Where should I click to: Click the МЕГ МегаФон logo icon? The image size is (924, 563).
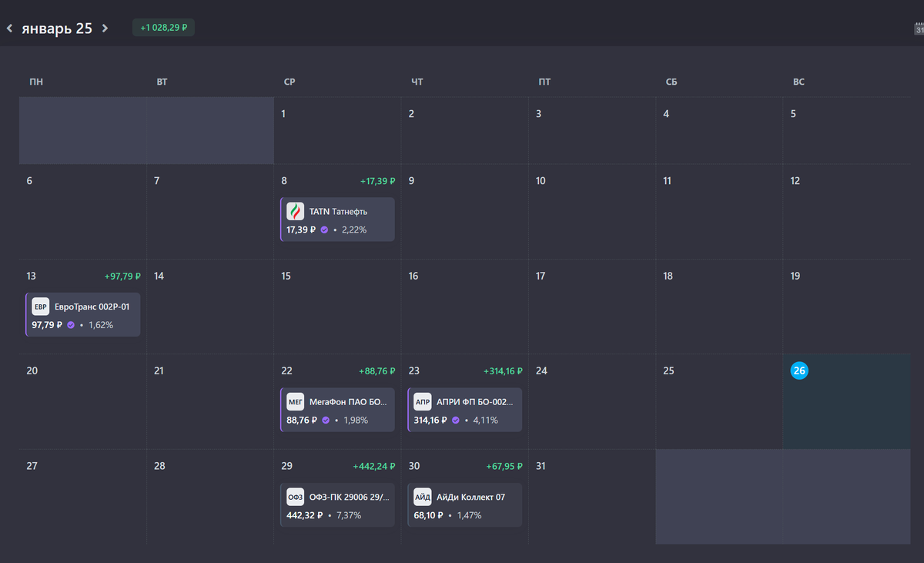click(296, 401)
